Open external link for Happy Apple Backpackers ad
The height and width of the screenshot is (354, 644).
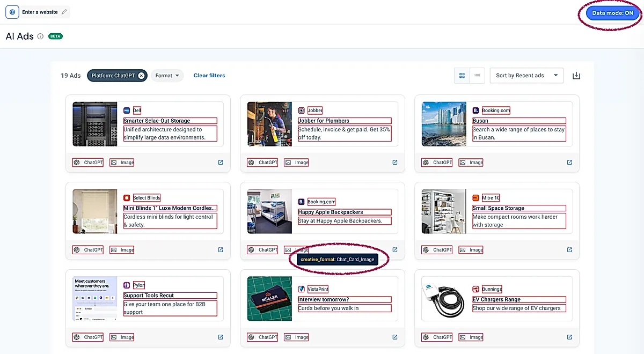(x=395, y=250)
